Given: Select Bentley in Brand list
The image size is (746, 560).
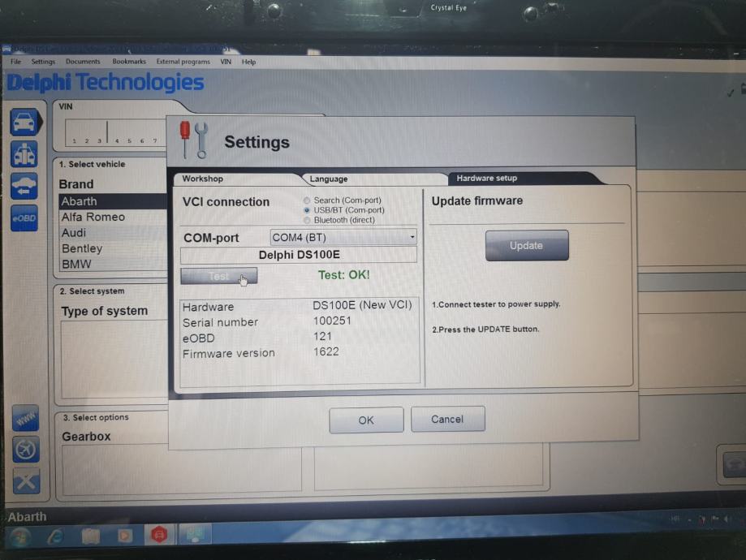Looking at the screenshot, I should point(113,248).
